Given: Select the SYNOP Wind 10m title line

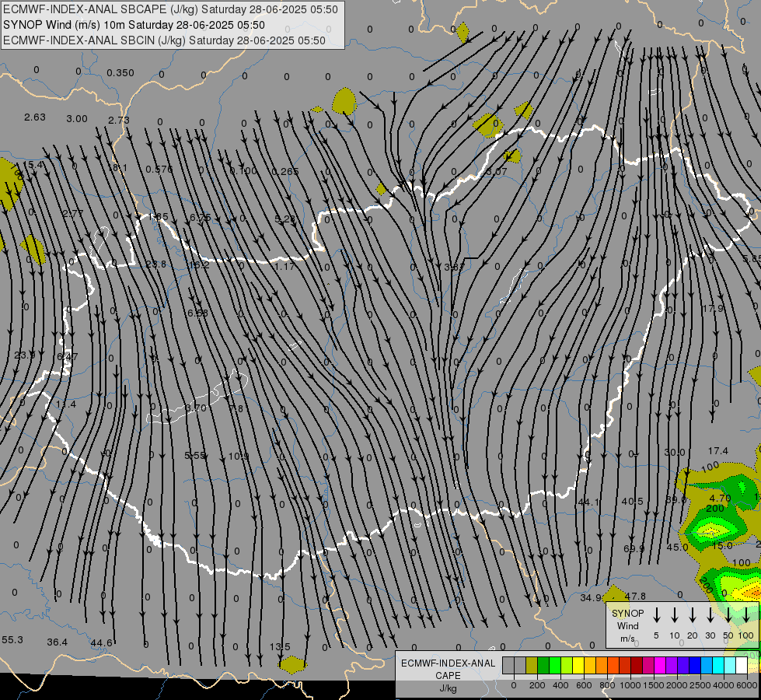Looking at the screenshot, I should (x=134, y=25).
